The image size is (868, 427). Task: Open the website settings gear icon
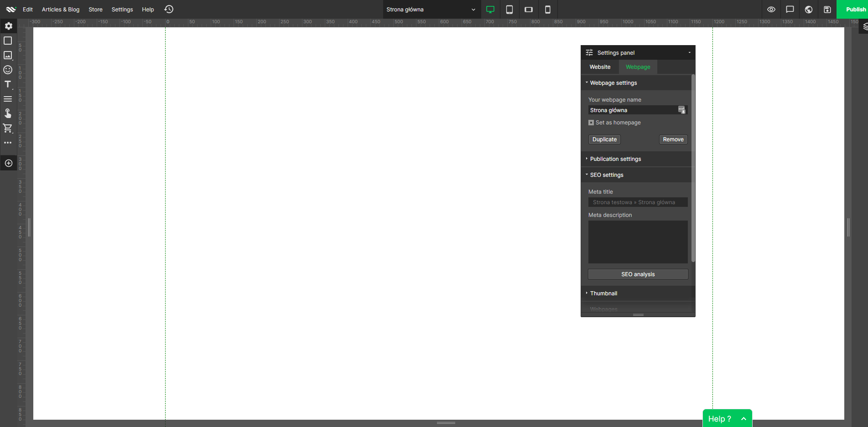(x=8, y=26)
